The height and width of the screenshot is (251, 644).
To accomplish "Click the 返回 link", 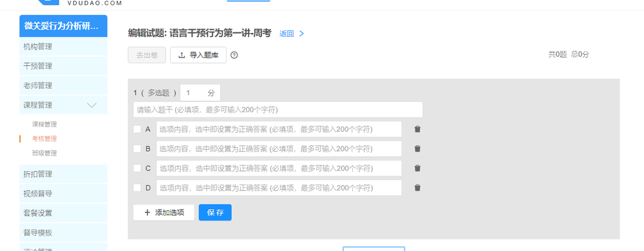I will click(287, 34).
